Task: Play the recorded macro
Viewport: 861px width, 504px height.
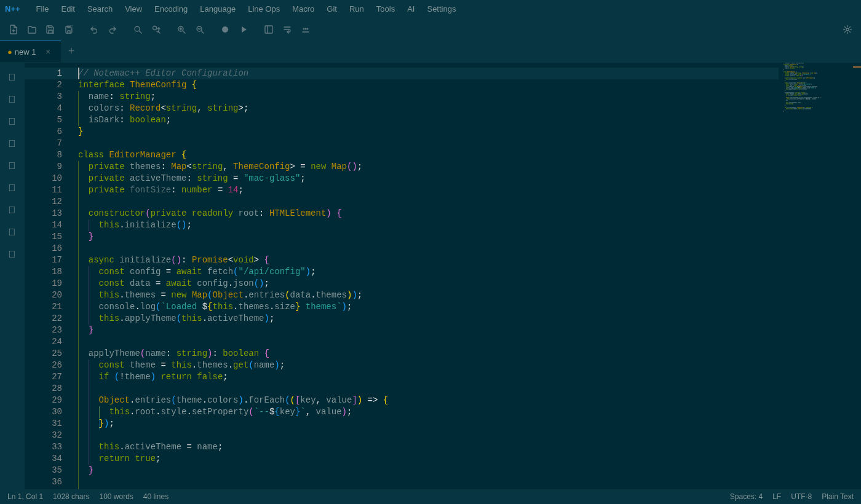Action: pos(244,29)
